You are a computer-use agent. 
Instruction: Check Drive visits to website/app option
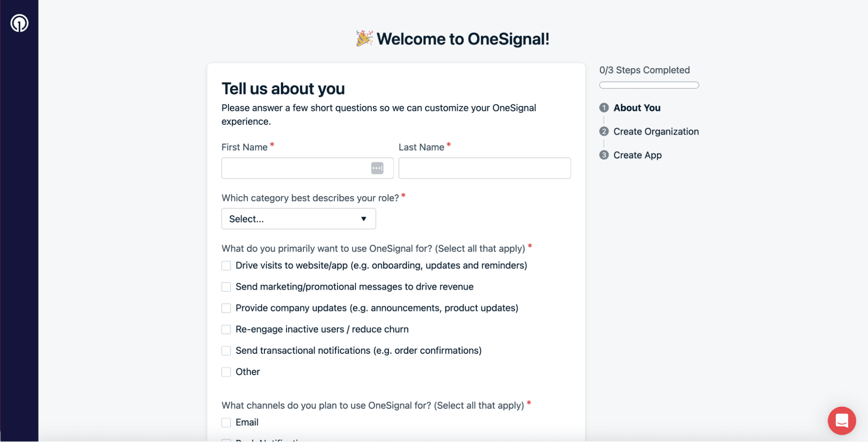pos(226,266)
